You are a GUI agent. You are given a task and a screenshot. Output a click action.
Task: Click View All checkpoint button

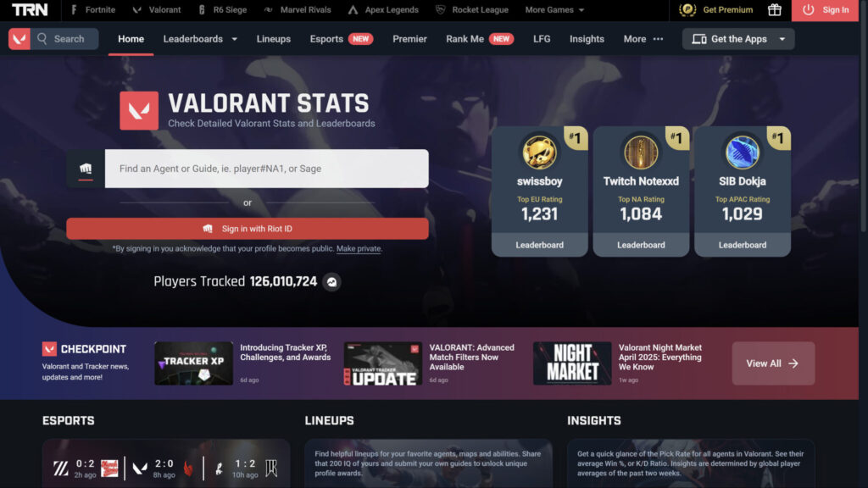point(773,363)
